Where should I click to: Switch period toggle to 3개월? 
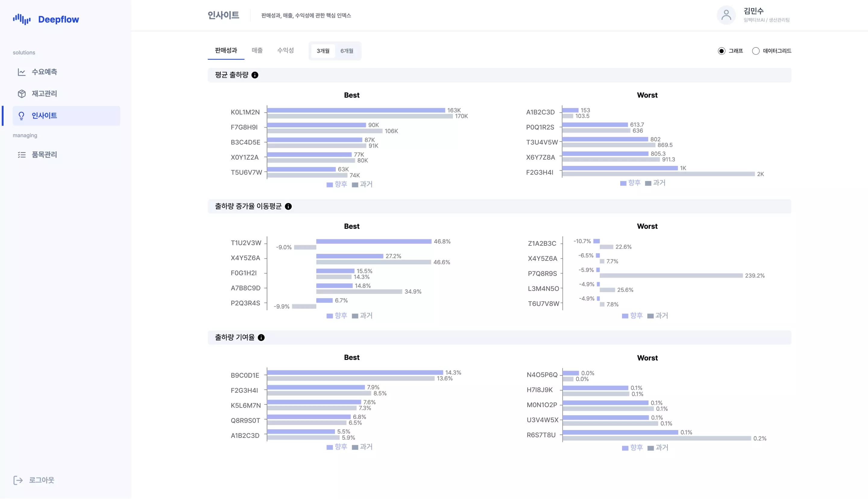[323, 51]
